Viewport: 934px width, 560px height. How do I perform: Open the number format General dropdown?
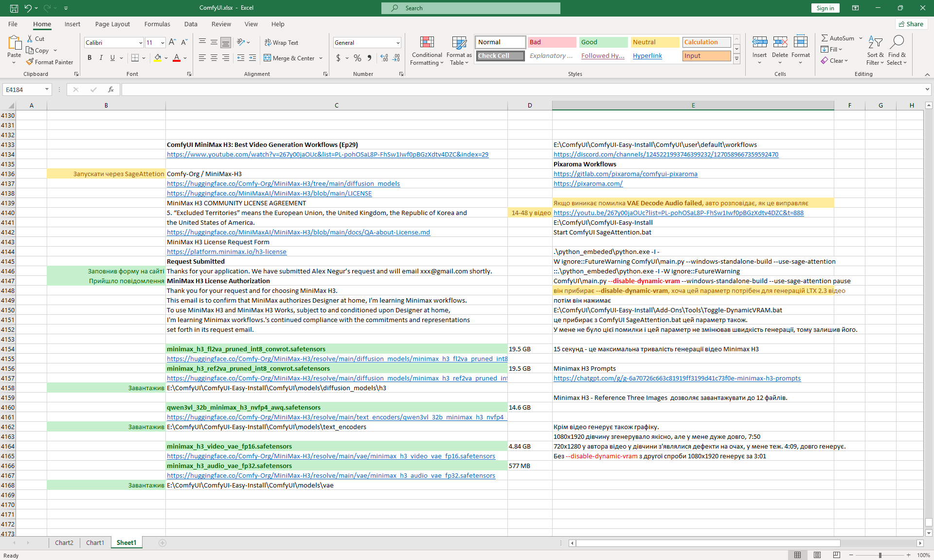398,43
